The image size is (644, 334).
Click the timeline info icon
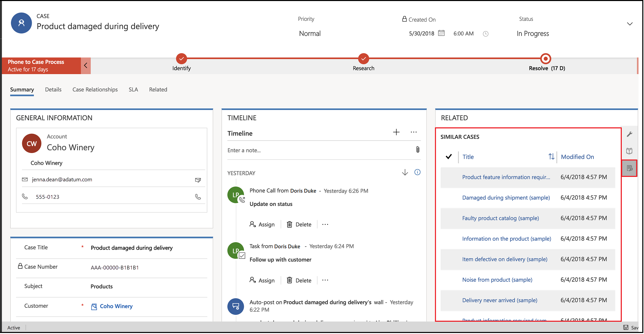[x=417, y=172]
